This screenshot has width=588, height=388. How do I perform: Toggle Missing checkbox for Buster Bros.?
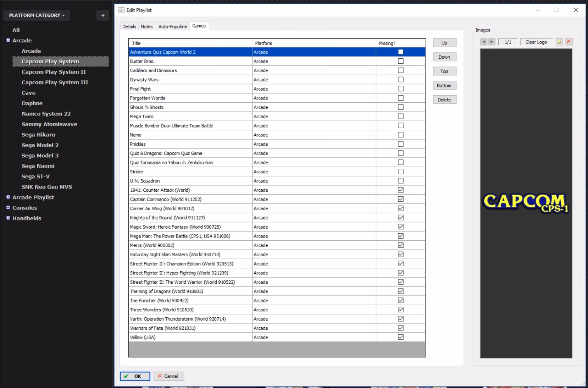pos(401,61)
